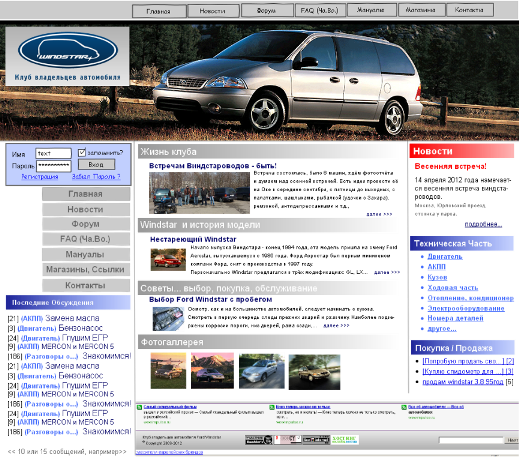Image resolution: width=519 pixels, height=461 pixels.
Task: Click the Последние Обсуждения header
Action: click(x=68, y=302)
